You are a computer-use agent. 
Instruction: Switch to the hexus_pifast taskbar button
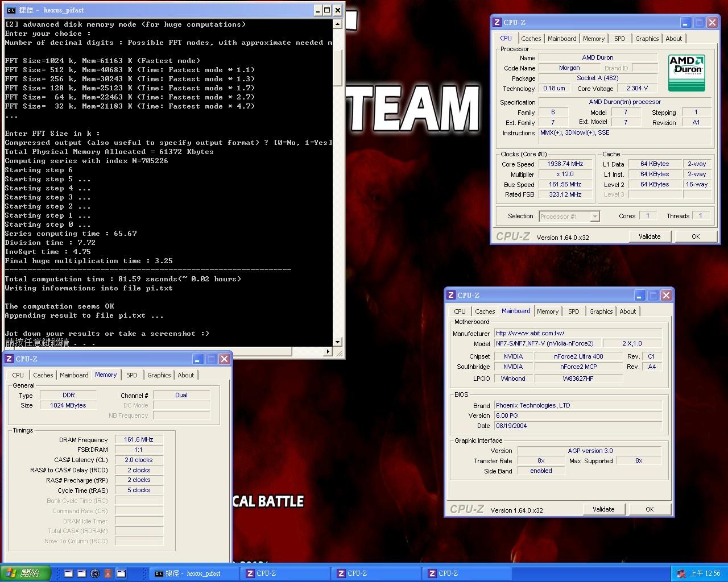[x=193, y=573]
